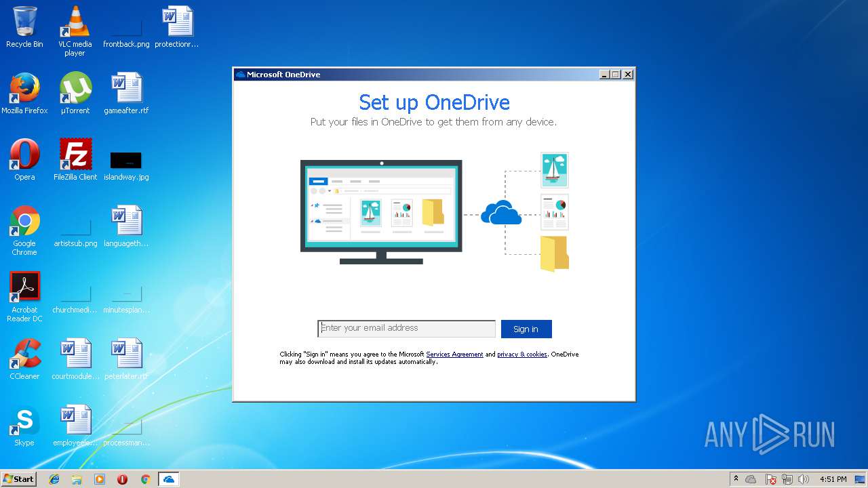This screenshot has width=868, height=488.
Task: Click the Show desktop button in taskbar
Action: (861, 479)
